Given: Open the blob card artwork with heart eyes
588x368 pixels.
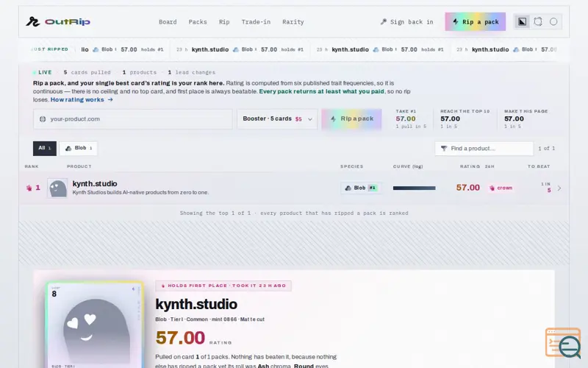Looking at the screenshot, I should [x=95, y=325].
